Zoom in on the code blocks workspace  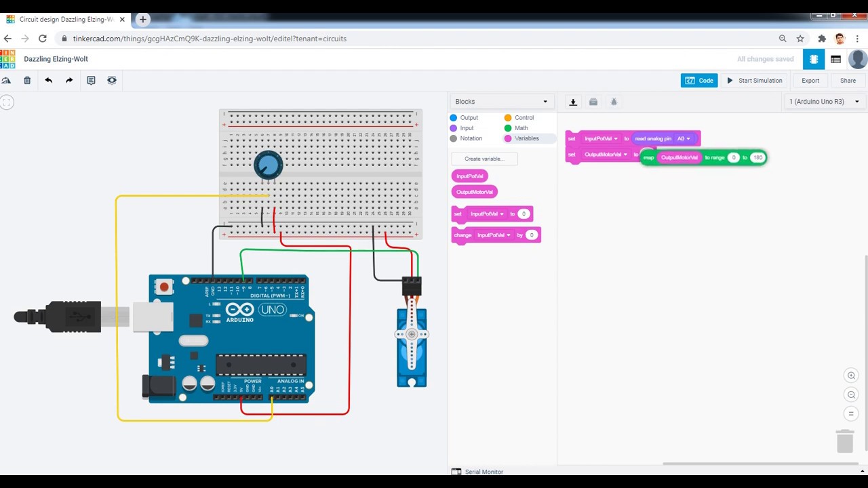tap(852, 375)
